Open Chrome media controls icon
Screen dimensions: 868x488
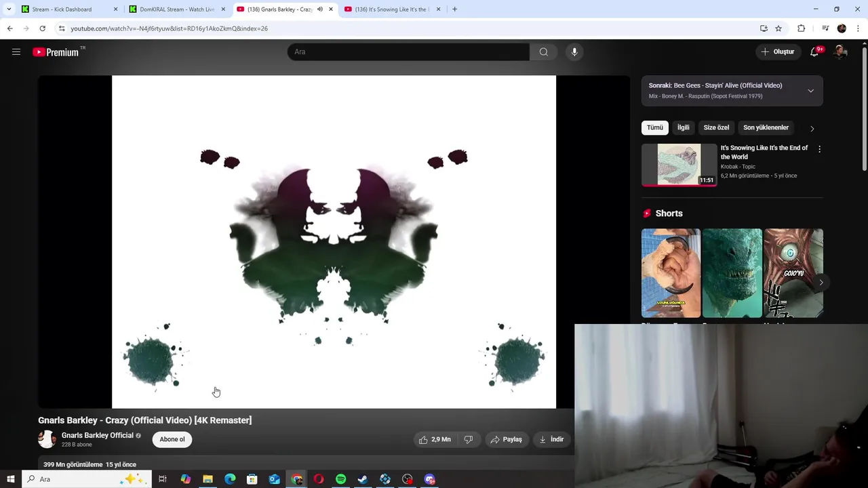point(825,28)
